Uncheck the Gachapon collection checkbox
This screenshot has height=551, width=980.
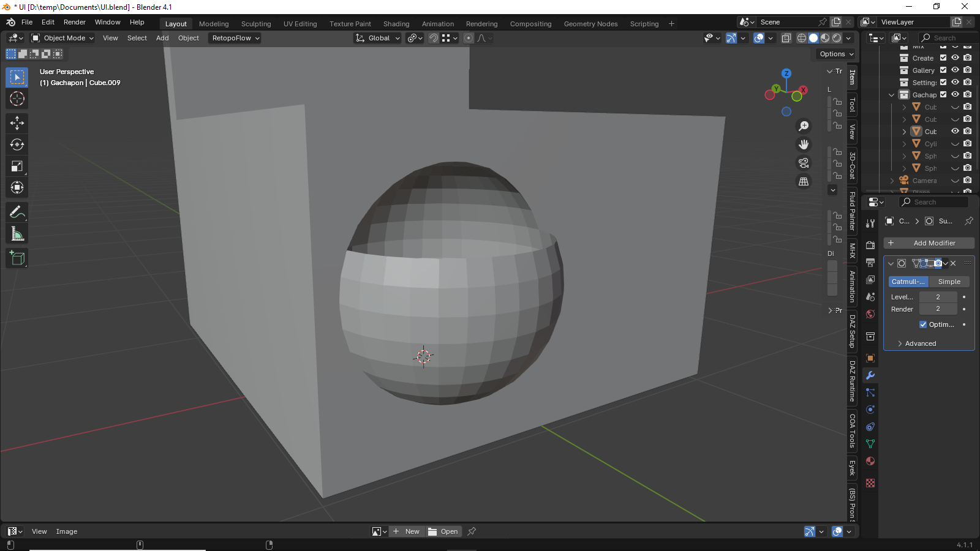[x=943, y=95]
